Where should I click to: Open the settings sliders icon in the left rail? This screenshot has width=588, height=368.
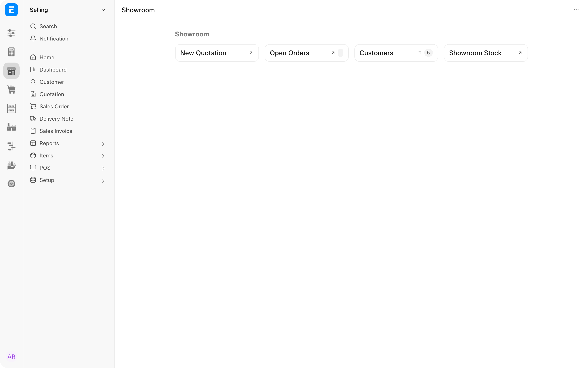click(x=11, y=33)
